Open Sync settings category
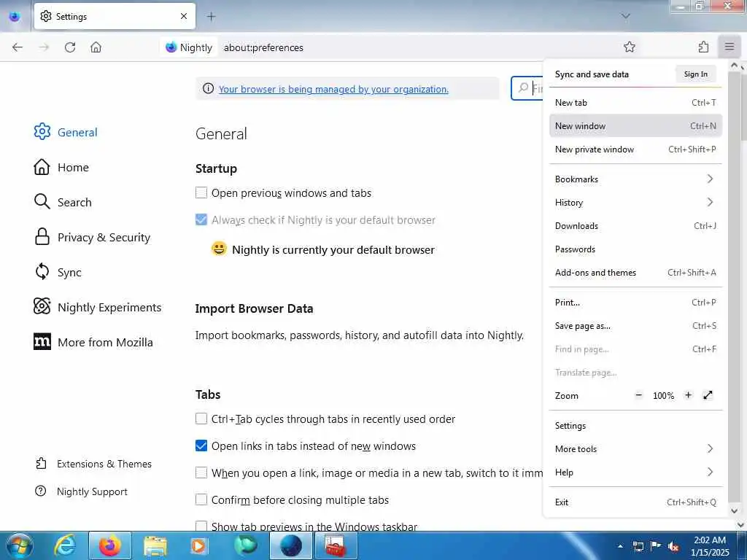The image size is (747, 560). (58, 272)
